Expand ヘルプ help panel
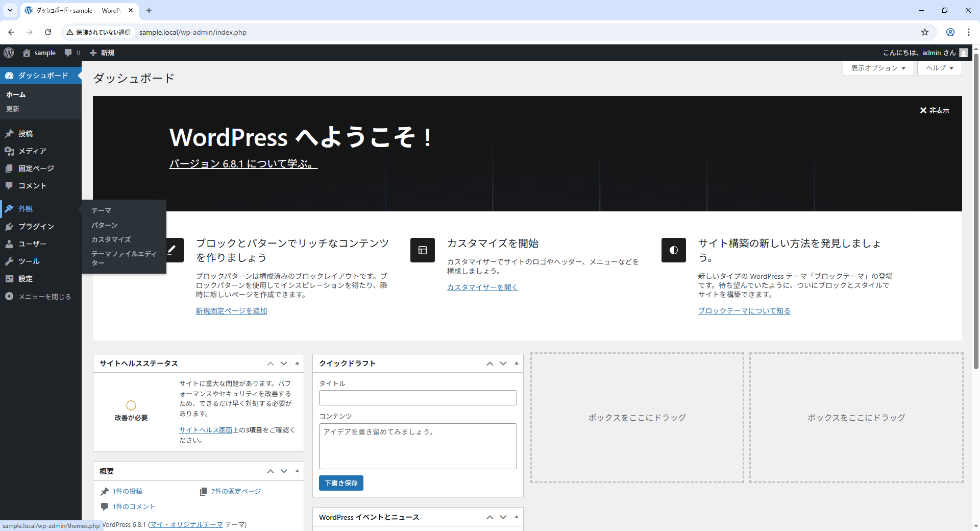The image size is (980, 531). (940, 68)
